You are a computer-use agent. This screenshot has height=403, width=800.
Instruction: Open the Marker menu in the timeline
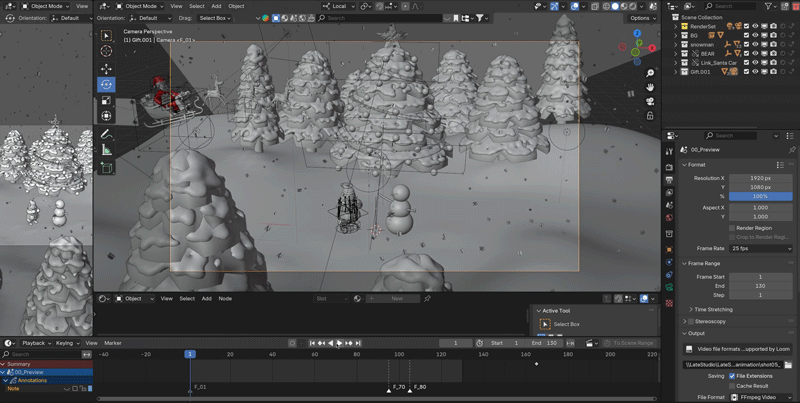[x=113, y=343]
